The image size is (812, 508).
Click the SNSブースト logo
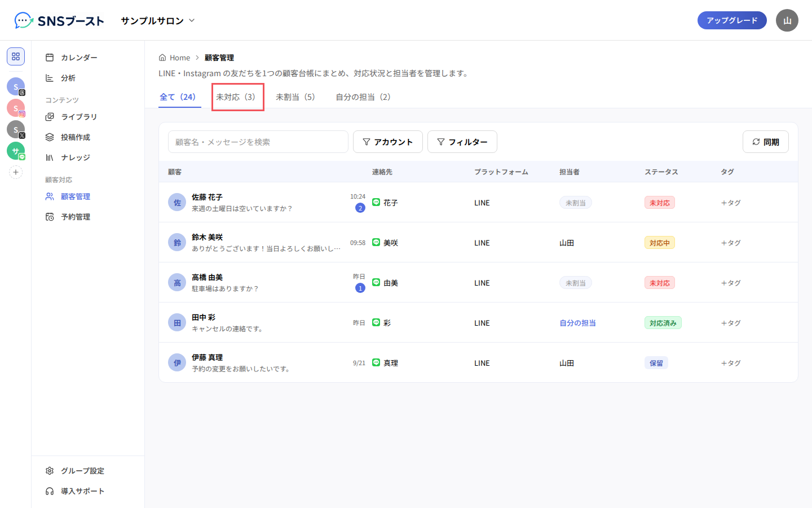tap(59, 21)
